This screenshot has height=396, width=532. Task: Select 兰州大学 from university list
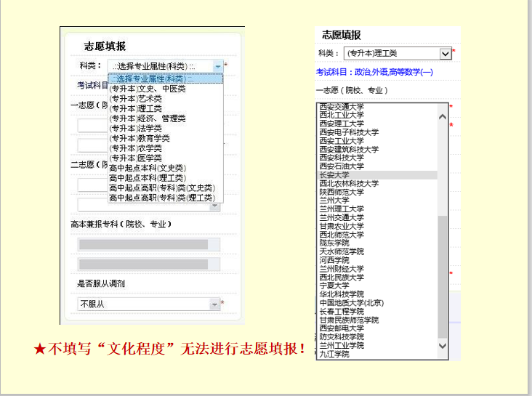coord(334,201)
